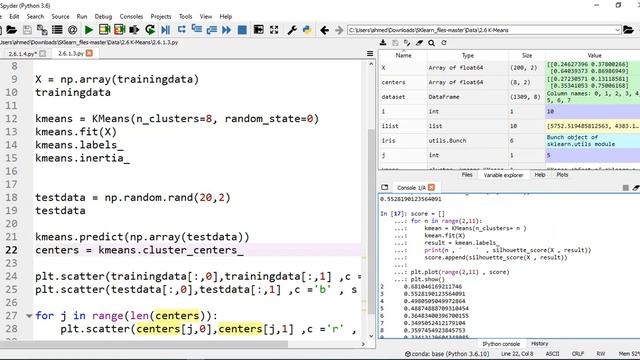The image size is (640, 360).
Task: Close the 2.6.1.3.py editor tab
Action: 89,53
